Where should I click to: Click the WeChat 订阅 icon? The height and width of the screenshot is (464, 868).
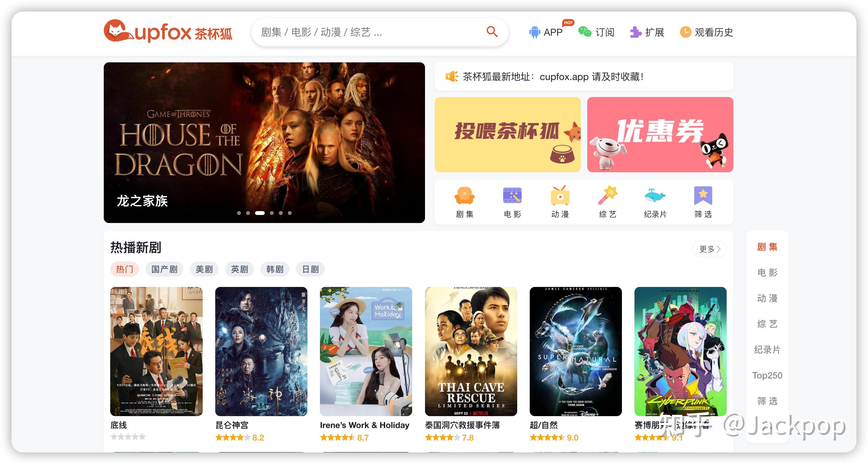click(x=585, y=32)
